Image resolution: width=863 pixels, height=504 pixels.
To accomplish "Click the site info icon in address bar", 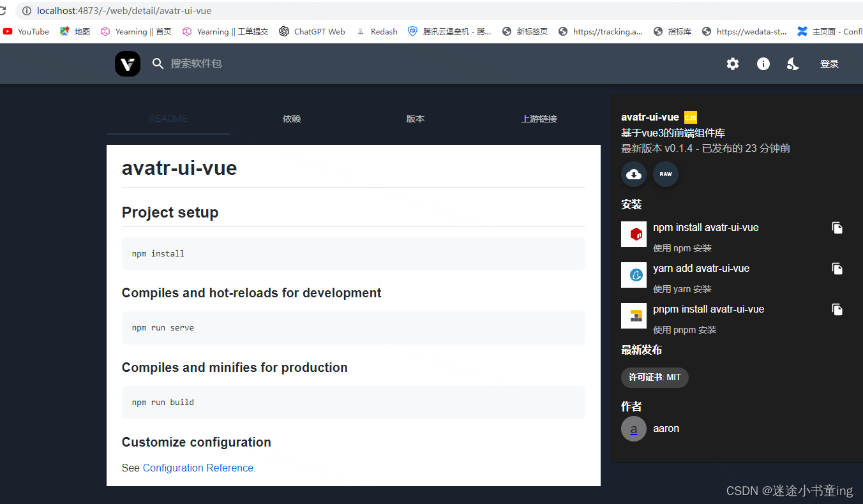I will (26, 11).
